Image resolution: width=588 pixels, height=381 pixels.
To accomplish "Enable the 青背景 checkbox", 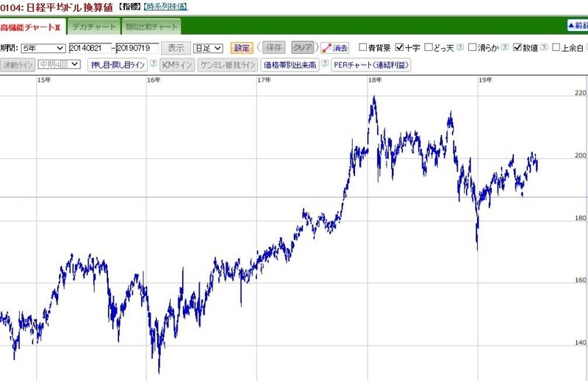I will point(362,47).
